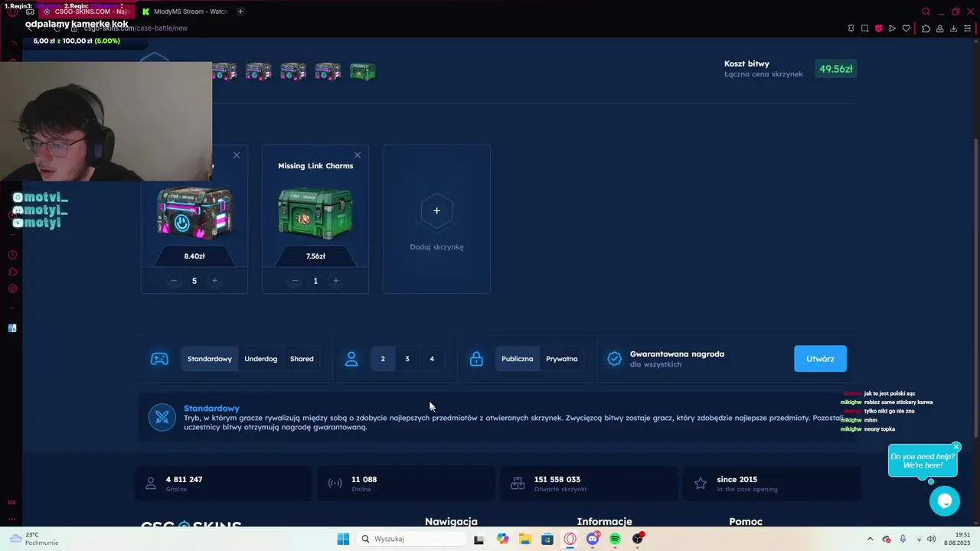
Task: Open the browser profile icon
Action: coord(939,28)
